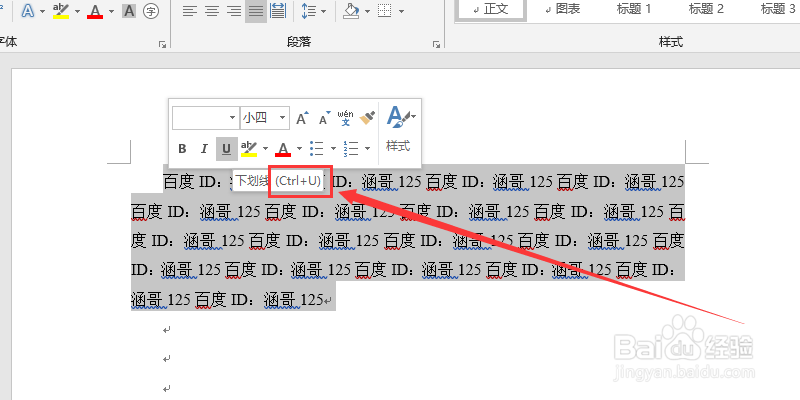Open the ribbon Text Effects dropdown arrow
The width and height of the screenshot is (800, 400).
(42, 11)
